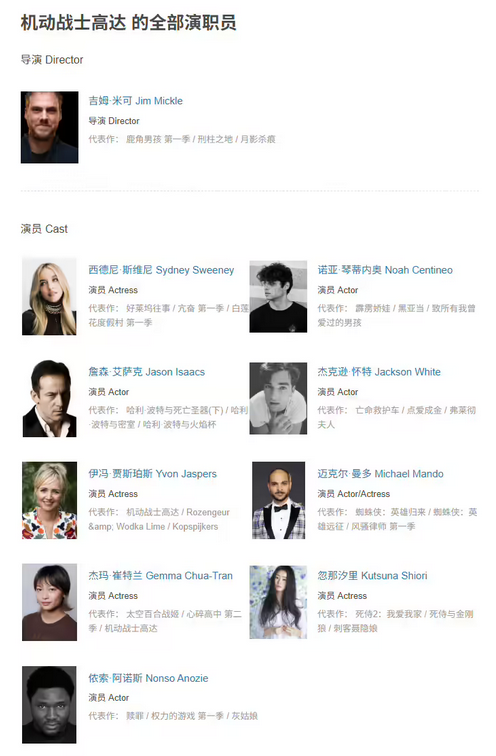Open Jason Isaacs' name link
The width and height of the screenshot is (496, 756).
(147, 372)
